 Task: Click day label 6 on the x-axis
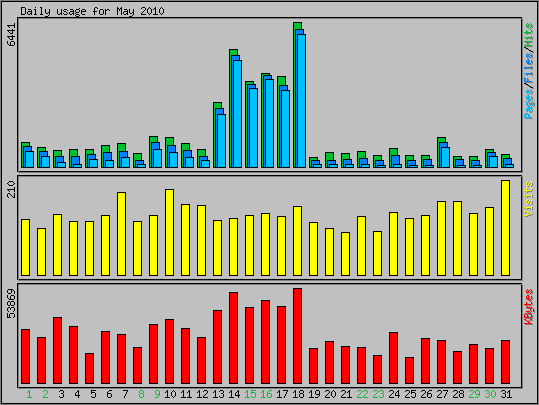(109, 394)
